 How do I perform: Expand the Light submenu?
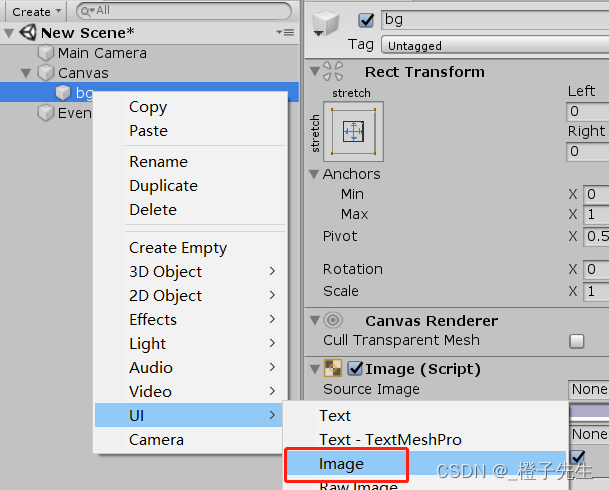[188, 344]
